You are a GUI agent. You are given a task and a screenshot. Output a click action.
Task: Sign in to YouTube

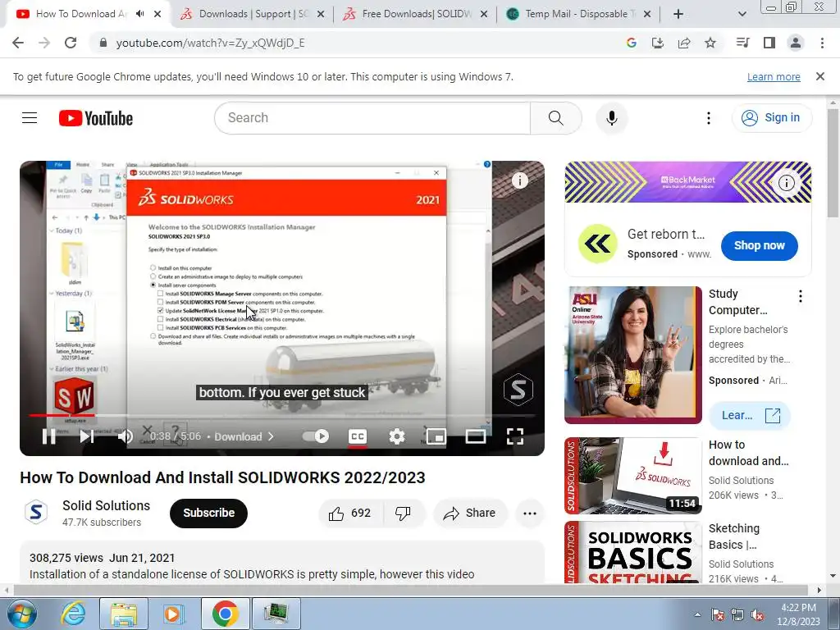point(771,118)
